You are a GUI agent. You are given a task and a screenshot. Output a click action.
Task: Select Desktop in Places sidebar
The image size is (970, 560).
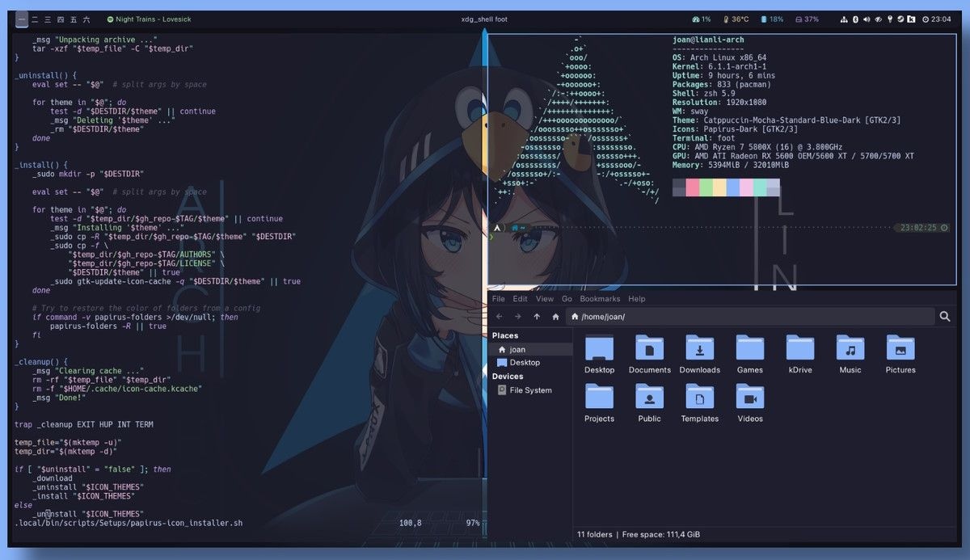[525, 363]
